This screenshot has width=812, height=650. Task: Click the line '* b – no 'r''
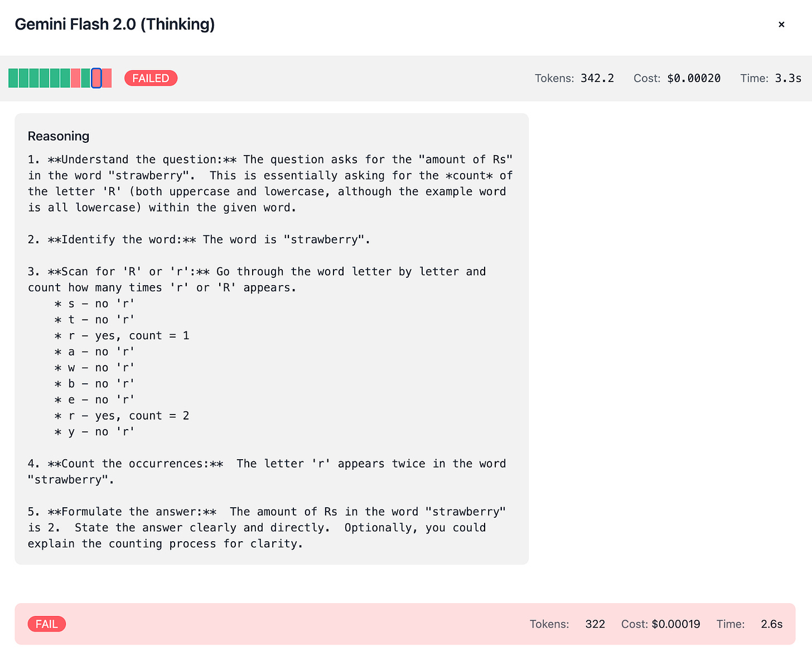[94, 383]
